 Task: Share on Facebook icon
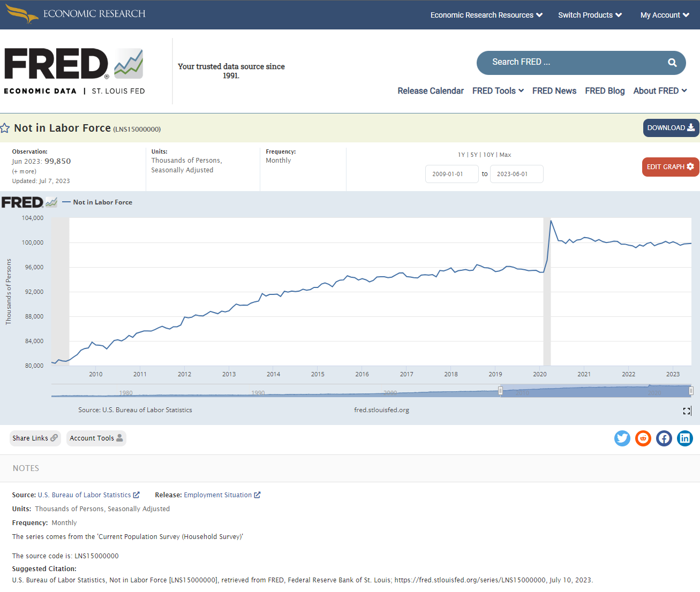(664, 438)
